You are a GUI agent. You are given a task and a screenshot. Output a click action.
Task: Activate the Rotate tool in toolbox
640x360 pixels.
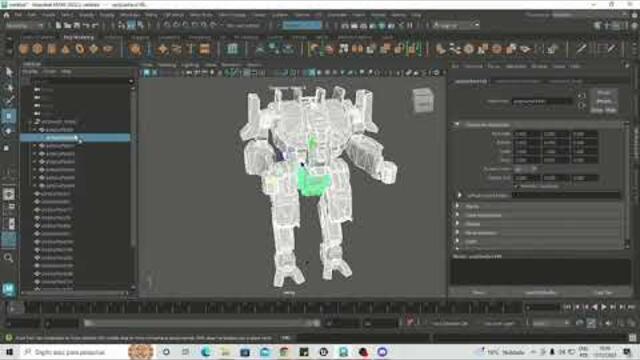tap(9, 131)
